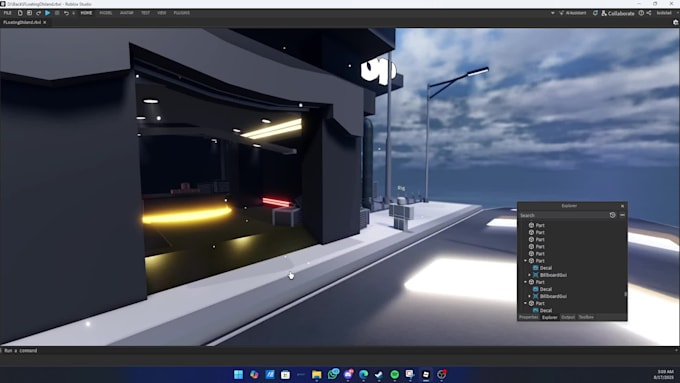Close the FloatingIsland document tab
680x383 pixels.
pos(45,22)
